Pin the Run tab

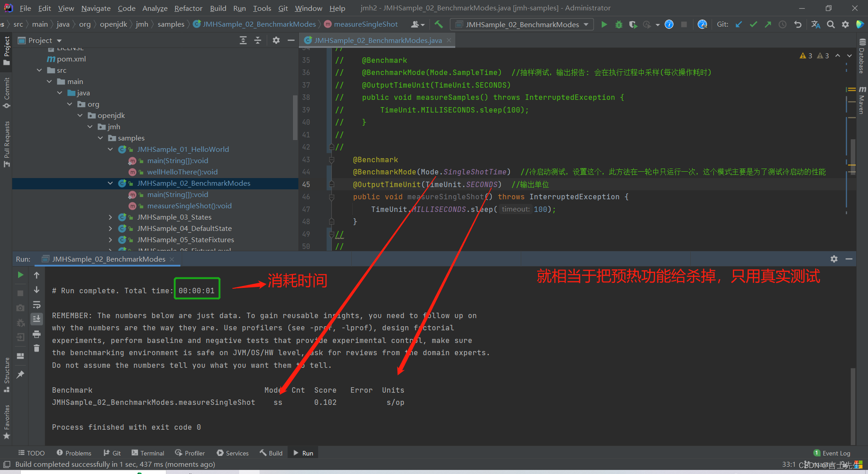click(x=20, y=375)
